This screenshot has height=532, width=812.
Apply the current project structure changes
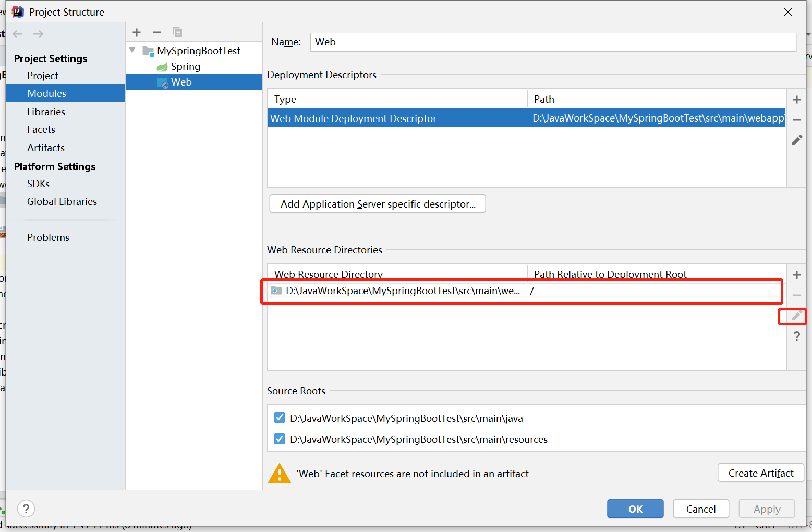point(766,509)
